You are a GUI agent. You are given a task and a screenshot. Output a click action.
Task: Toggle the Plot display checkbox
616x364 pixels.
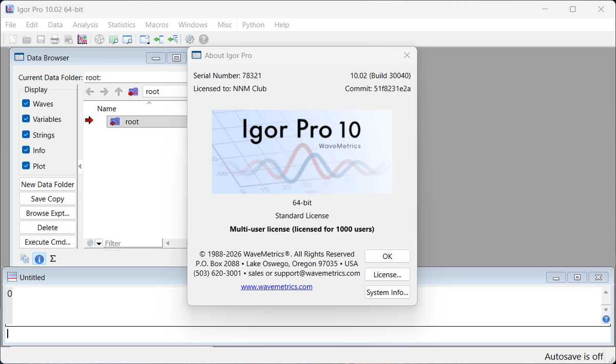click(x=26, y=166)
